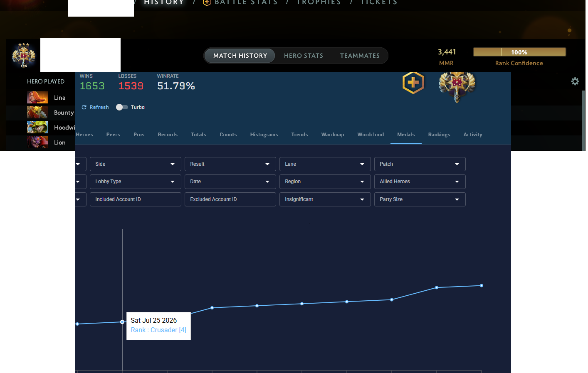The height and width of the screenshot is (373, 588).
Task: Click the Dota Plus icon beside Battle Stats
Action: 207,2
